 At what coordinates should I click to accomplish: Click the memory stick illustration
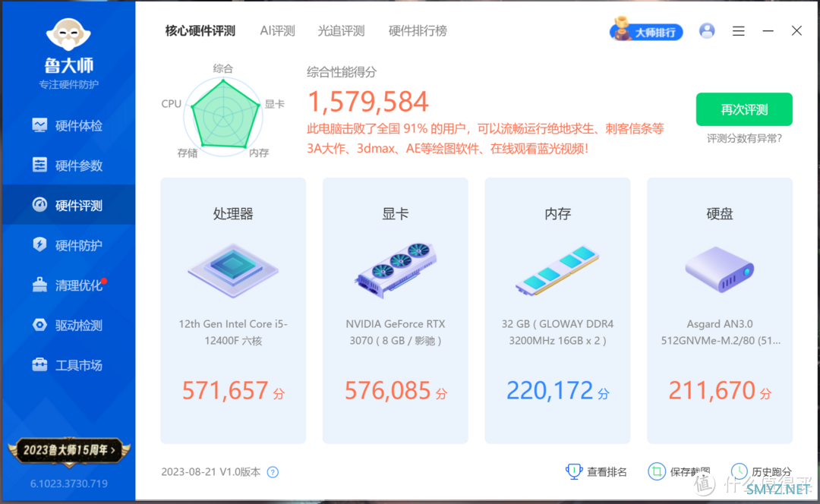pos(557,271)
